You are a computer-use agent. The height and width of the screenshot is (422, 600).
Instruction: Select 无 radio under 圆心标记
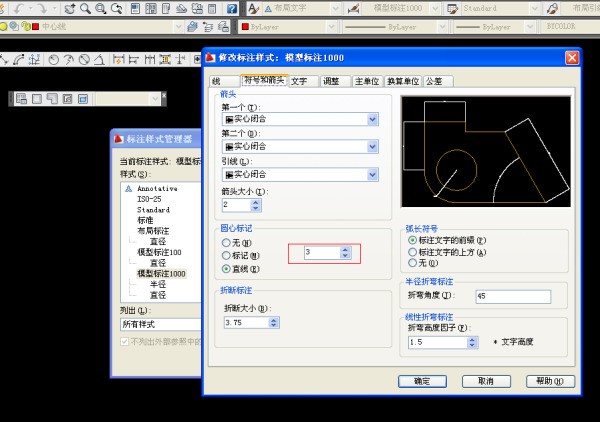(x=226, y=243)
